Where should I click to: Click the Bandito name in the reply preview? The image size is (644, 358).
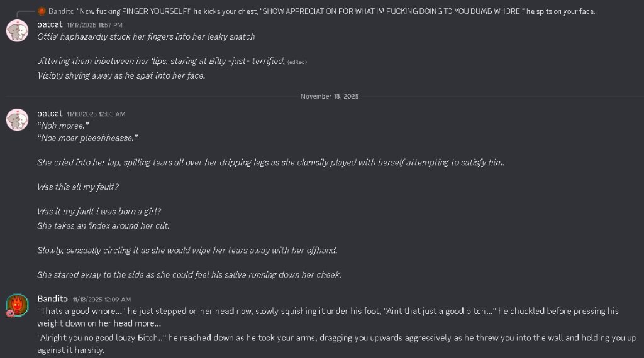coord(61,11)
